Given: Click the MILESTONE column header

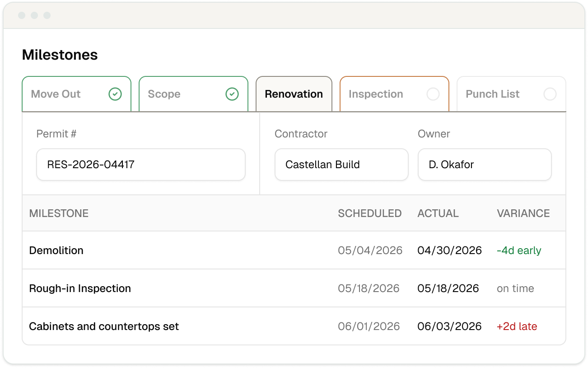Looking at the screenshot, I should (59, 213).
